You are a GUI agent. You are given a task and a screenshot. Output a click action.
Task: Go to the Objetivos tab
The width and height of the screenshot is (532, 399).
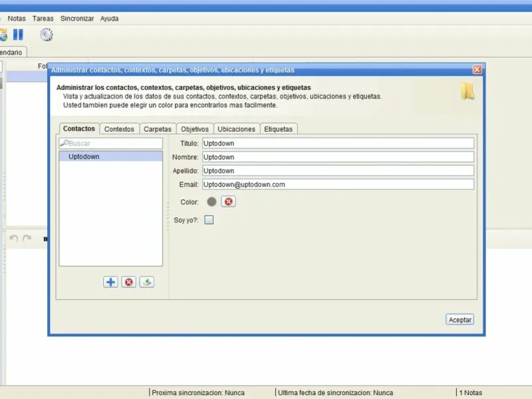point(195,129)
